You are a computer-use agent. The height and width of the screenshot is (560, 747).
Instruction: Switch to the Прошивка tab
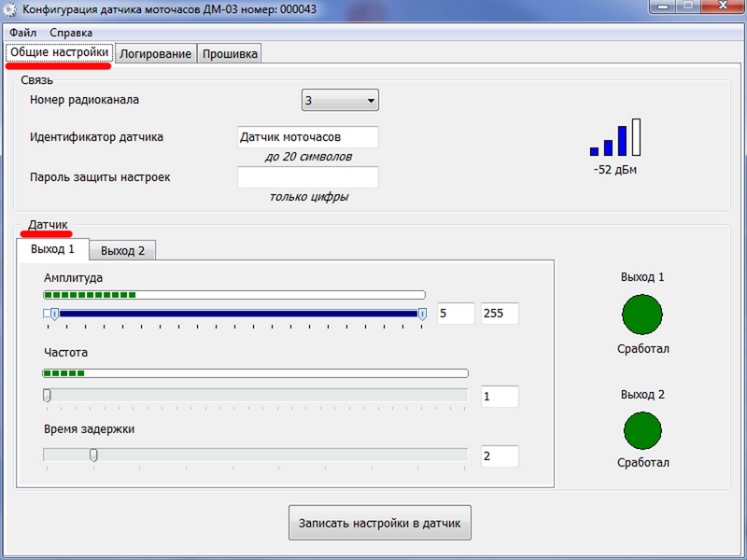(230, 54)
